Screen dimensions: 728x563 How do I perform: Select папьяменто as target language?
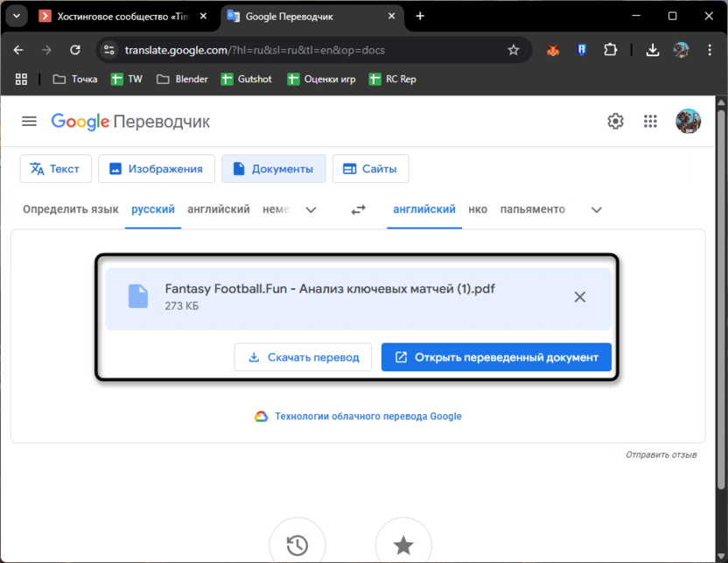[x=532, y=209]
